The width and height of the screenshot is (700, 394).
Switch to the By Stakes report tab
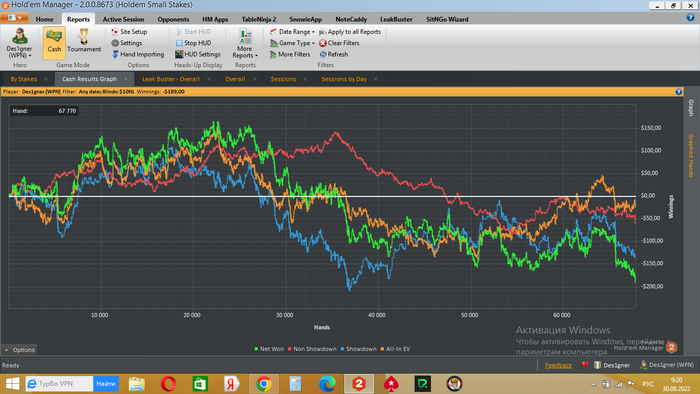24,79
